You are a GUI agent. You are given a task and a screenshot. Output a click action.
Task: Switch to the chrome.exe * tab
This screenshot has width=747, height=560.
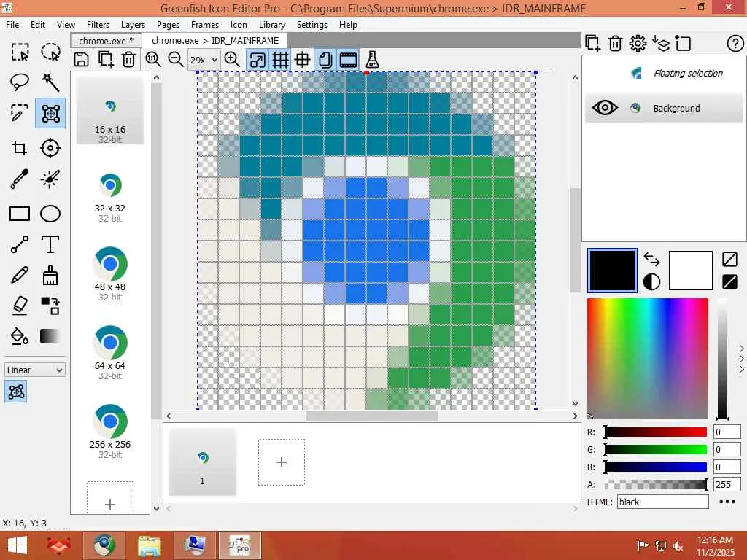pyautogui.click(x=107, y=41)
